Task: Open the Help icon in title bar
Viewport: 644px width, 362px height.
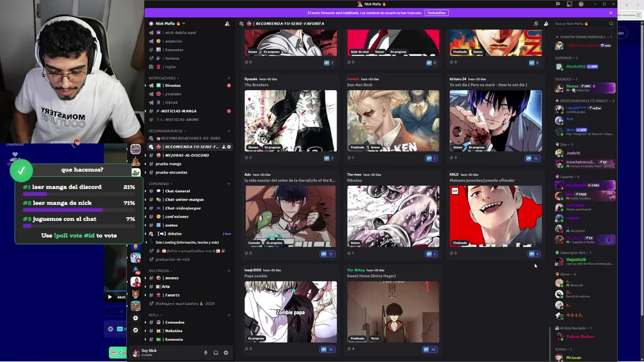Action: [581, 4]
